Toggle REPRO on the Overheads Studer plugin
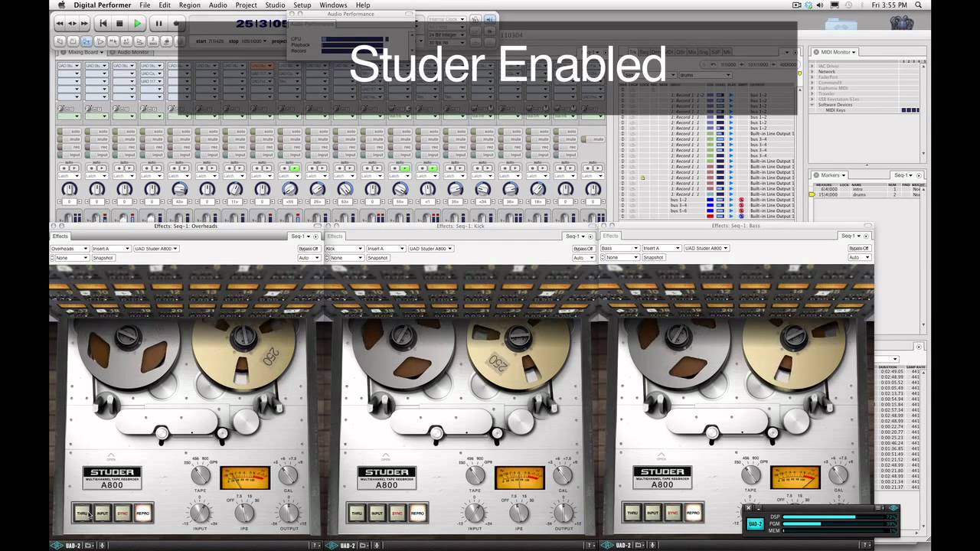 tap(142, 514)
